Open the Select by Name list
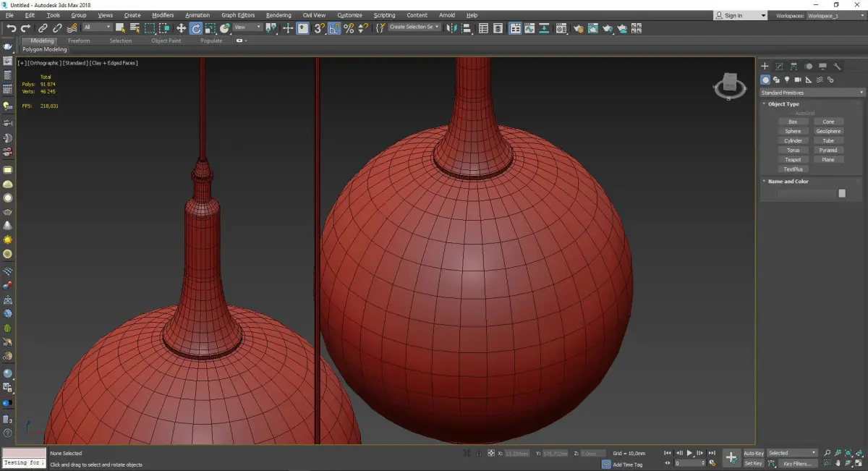The height and width of the screenshot is (471, 868). 135,28
